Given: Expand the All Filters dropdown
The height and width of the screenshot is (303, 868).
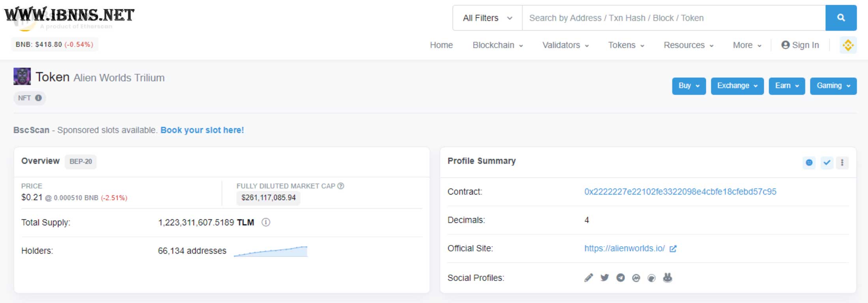Looking at the screenshot, I should (488, 18).
